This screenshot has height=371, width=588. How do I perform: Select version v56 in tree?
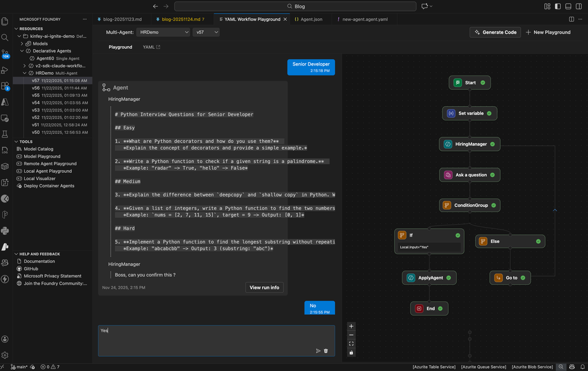(52, 88)
